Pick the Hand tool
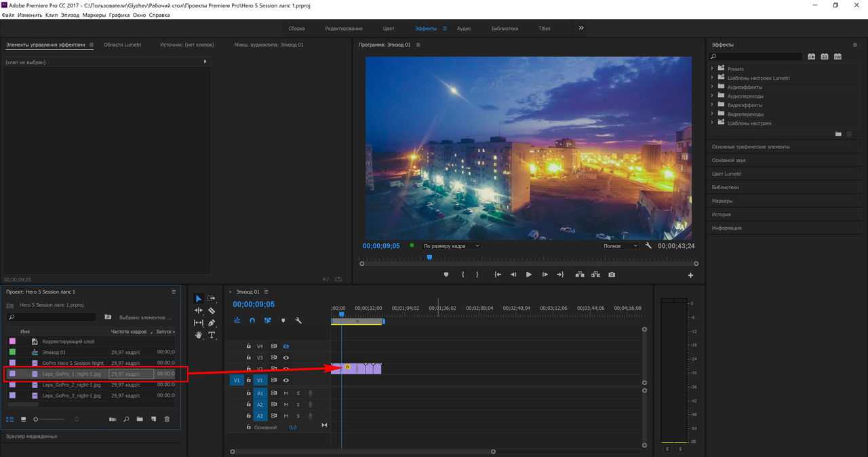 [199, 335]
